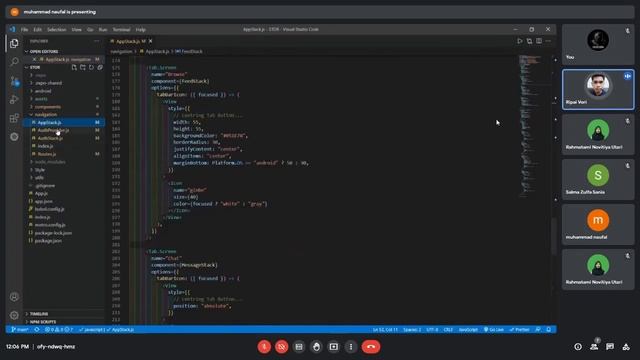Select AppStack.js in file tree
This screenshot has width=640, height=360.
64,122
